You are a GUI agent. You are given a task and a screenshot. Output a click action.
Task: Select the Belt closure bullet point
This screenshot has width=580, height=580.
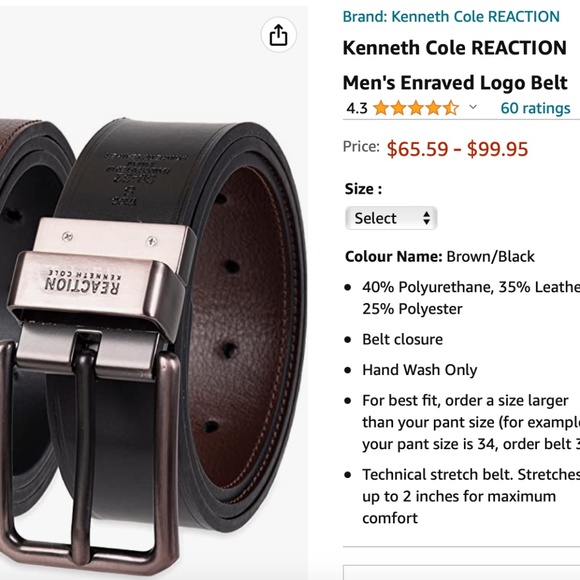coord(402,339)
